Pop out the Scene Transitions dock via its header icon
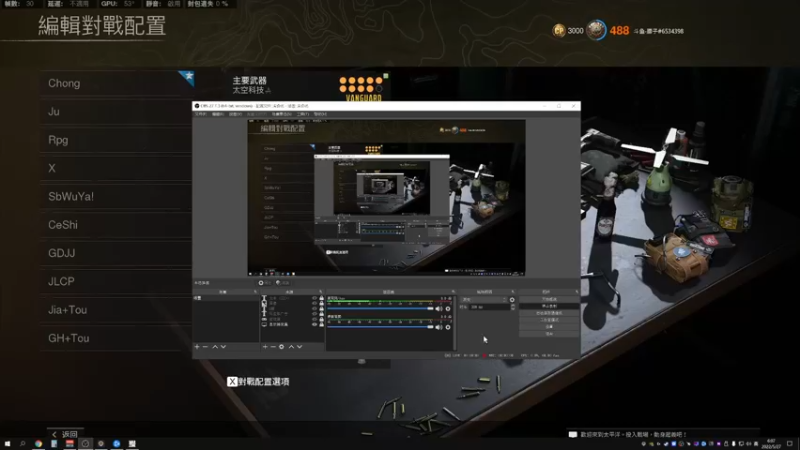 click(513, 292)
